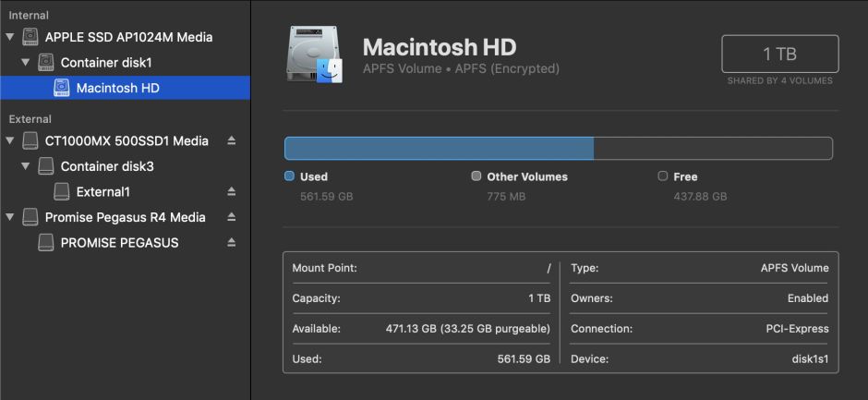Click the Owners row label
The height and width of the screenshot is (400, 868).
[x=592, y=298]
